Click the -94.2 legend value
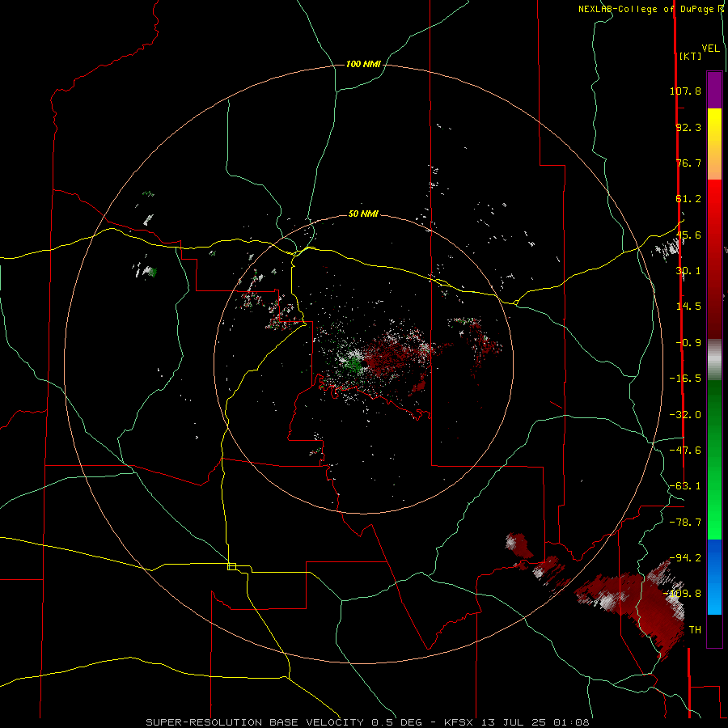 pos(685,557)
